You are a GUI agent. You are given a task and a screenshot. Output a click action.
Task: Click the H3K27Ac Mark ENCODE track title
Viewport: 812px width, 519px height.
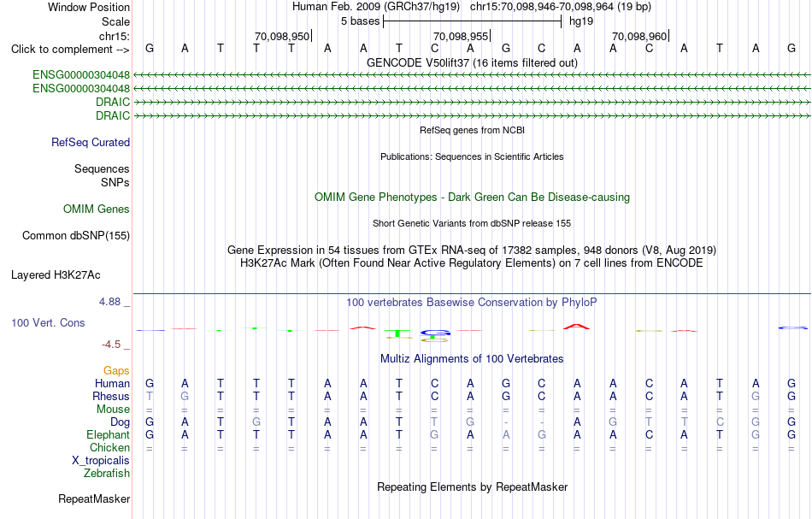tap(472, 263)
